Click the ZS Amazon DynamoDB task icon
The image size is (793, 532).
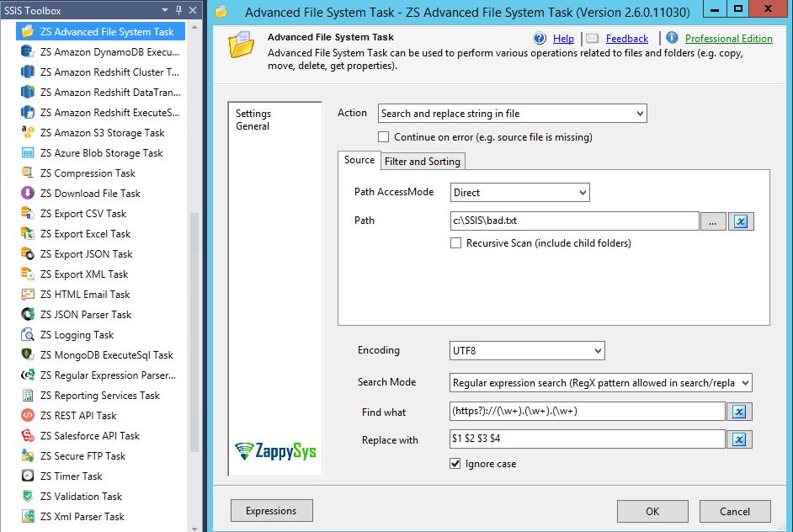pyautogui.click(x=28, y=51)
